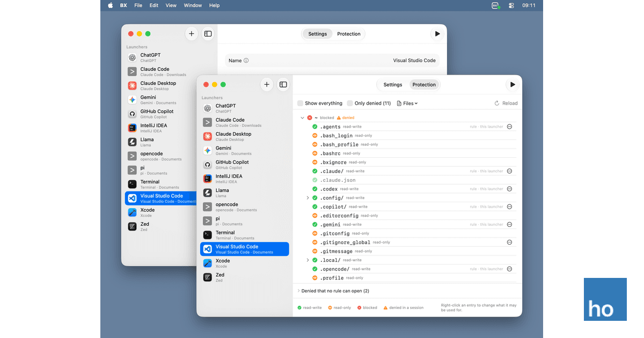The width and height of the screenshot is (644, 338).
Task: Click the info icon beside Name in back window
Action: [246, 61]
